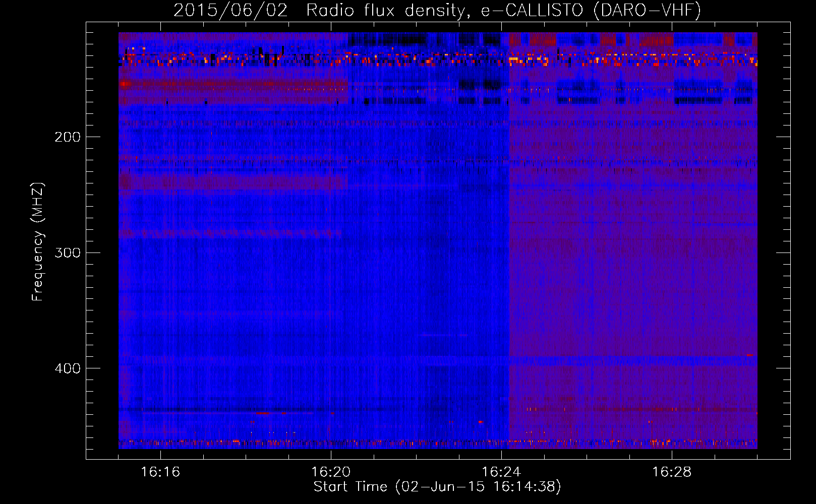The image size is (816, 504).
Task: Click the 200 frequency tick label
Action: pos(68,137)
